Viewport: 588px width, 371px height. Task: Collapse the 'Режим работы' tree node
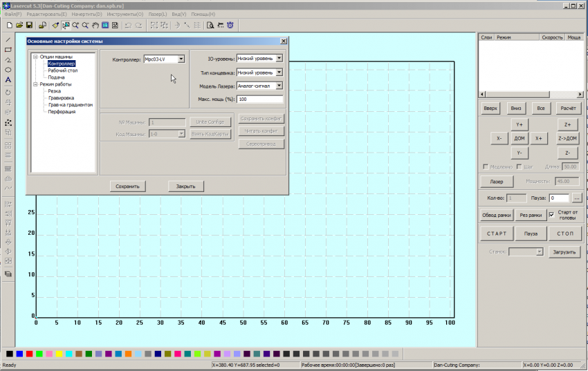pyautogui.click(x=35, y=84)
